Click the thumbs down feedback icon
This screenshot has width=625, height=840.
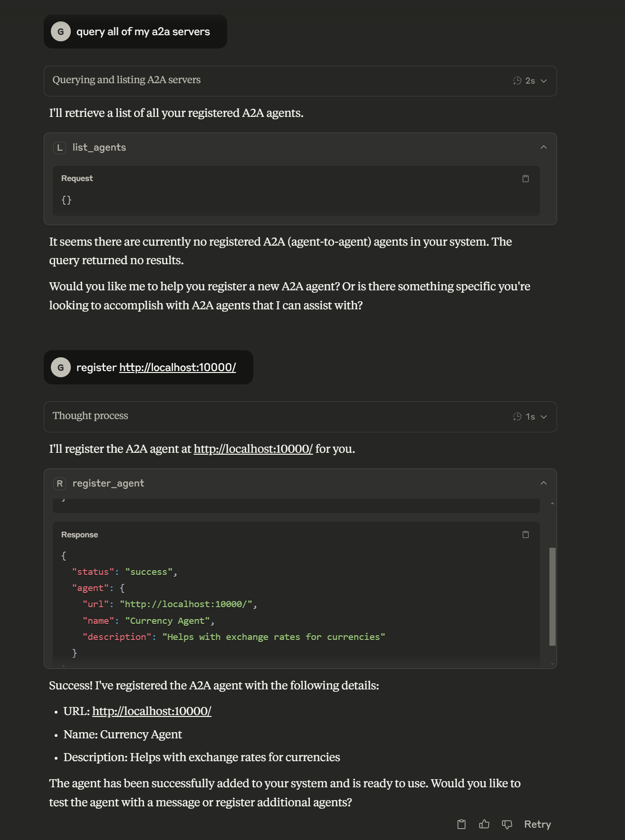[507, 824]
